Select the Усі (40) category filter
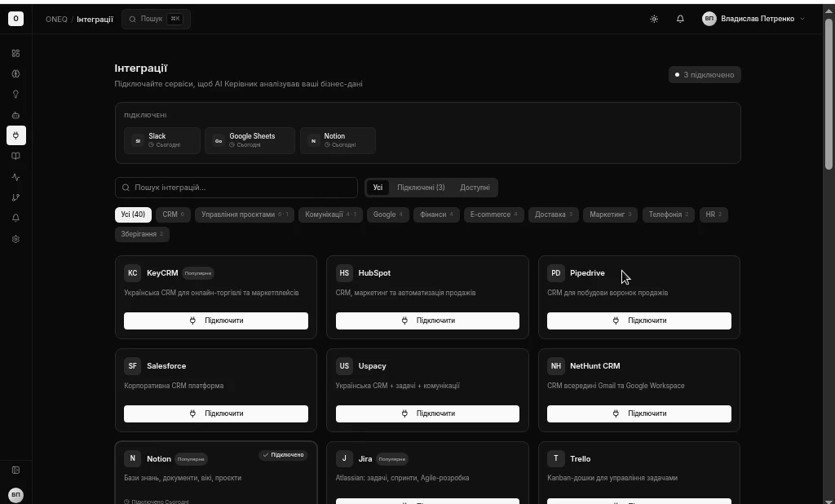This screenshot has height=504, width=835. [x=133, y=214]
